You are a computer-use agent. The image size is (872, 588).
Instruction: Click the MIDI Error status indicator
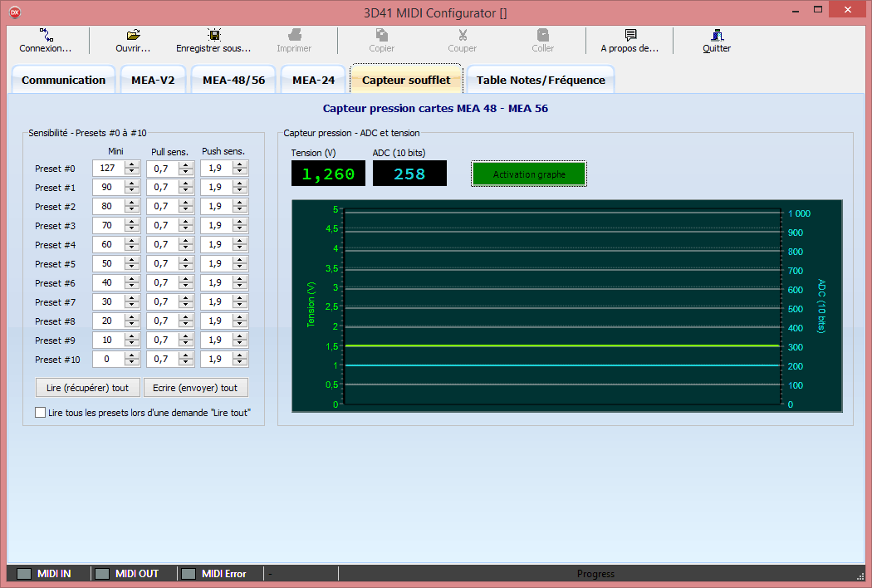pyautogui.click(x=189, y=574)
